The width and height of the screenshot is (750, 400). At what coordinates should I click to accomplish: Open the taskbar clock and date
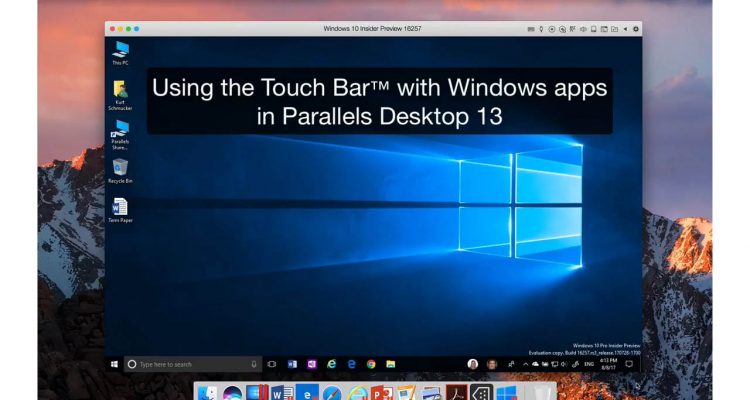(x=608, y=364)
